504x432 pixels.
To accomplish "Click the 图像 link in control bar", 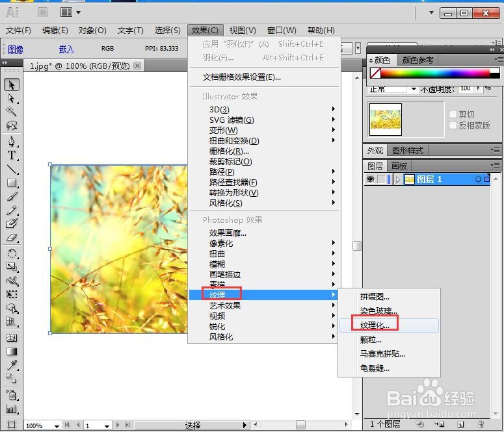I will coord(16,49).
